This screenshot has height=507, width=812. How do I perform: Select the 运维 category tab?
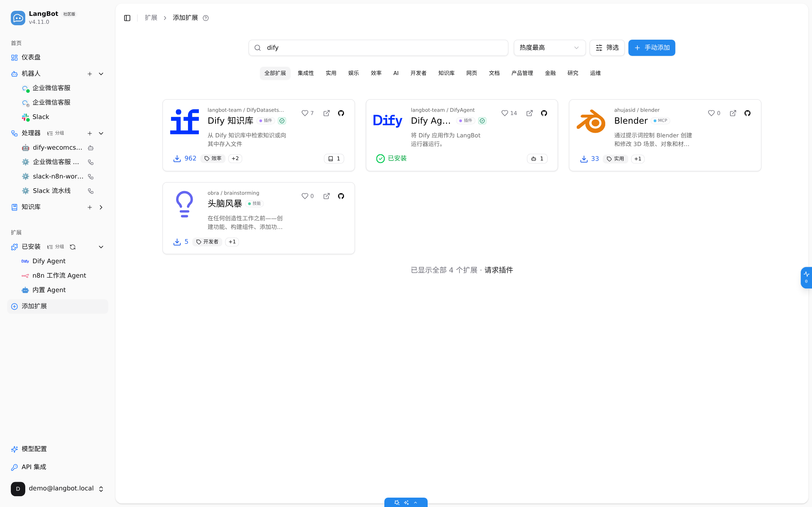click(x=595, y=73)
